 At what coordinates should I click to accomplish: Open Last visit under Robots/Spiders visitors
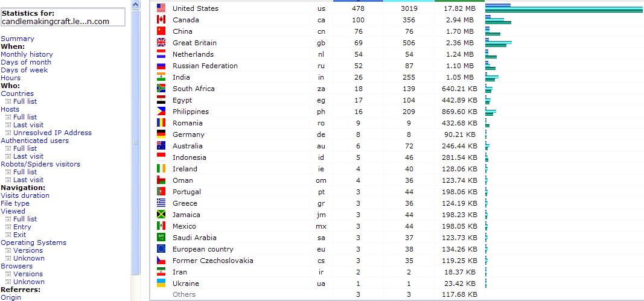(x=28, y=180)
